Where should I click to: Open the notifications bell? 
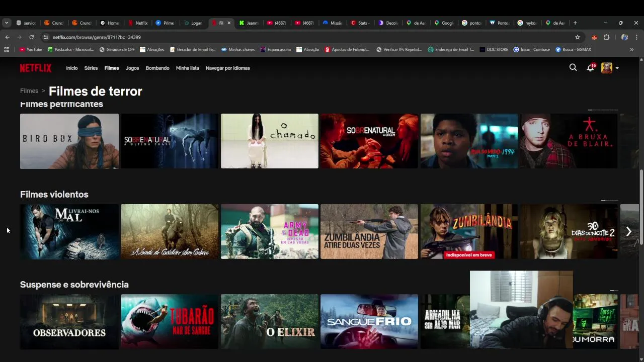(x=591, y=67)
